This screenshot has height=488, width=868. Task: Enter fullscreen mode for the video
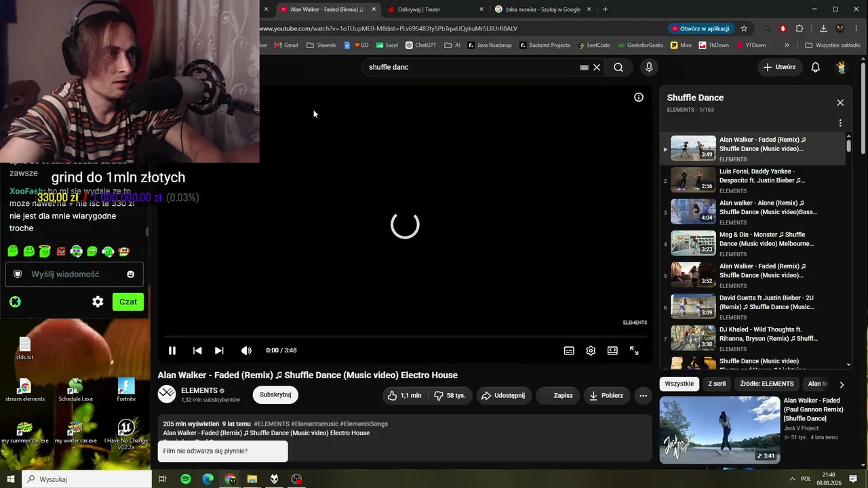[634, 350]
